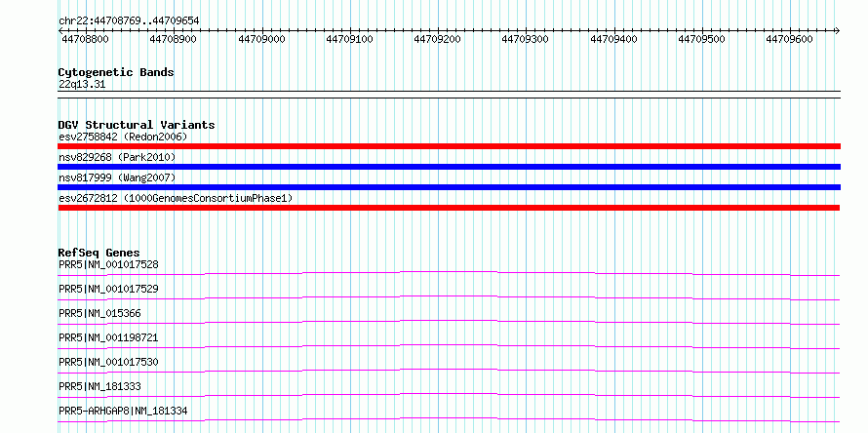
Task: Click the blue bar under nsv817999
Action: [449, 187]
